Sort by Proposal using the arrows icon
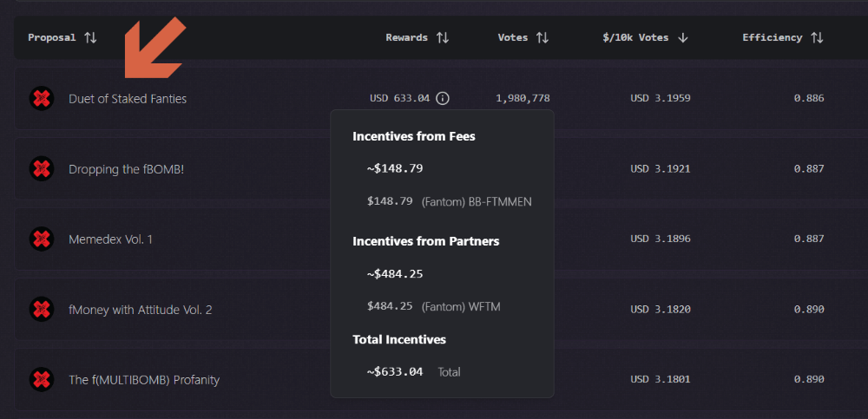The height and width of the screenshot is (419, 868). [x=90, y=37]
